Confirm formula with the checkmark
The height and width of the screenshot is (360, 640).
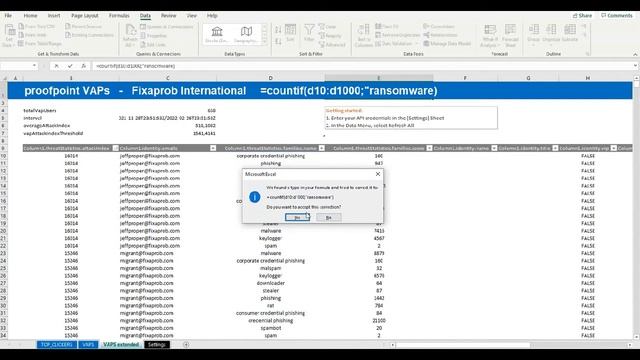pos(70,66)
